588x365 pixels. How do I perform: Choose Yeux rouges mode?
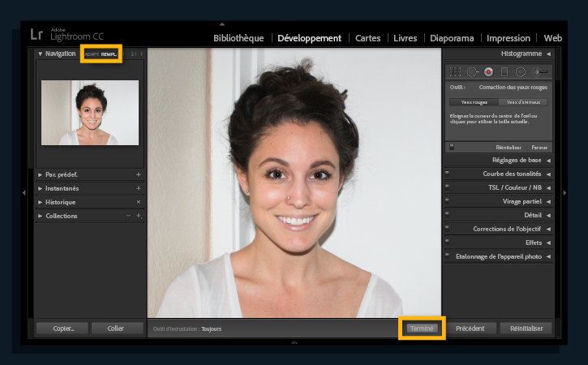tap(474, 102)
